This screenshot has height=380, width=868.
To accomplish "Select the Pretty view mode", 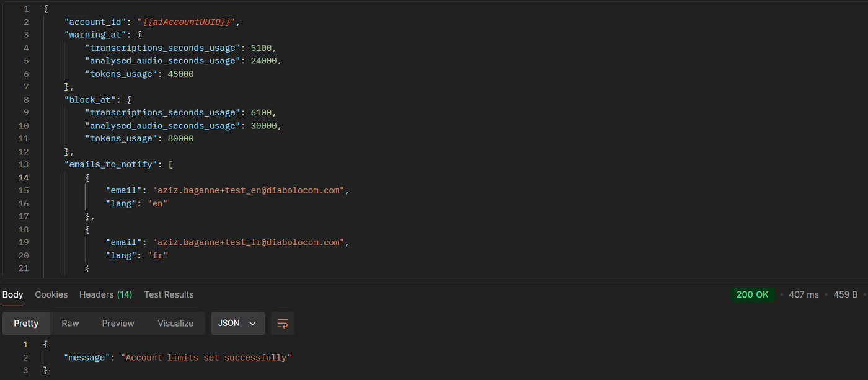I will 26,324.
